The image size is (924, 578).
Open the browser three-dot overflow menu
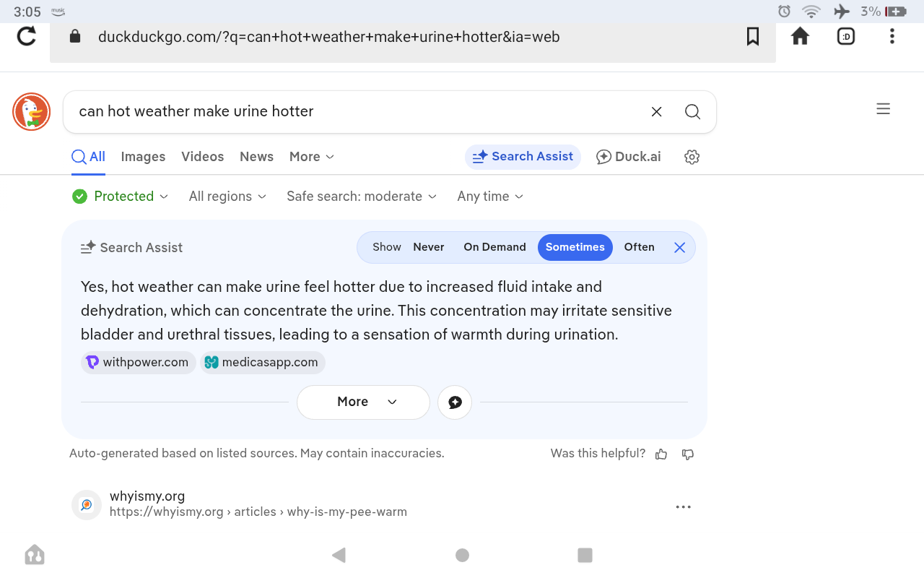click(892, 36)
